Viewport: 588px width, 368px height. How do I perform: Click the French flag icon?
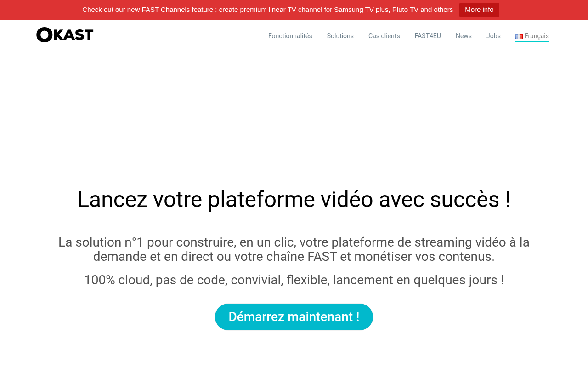[x=519, y=36]
